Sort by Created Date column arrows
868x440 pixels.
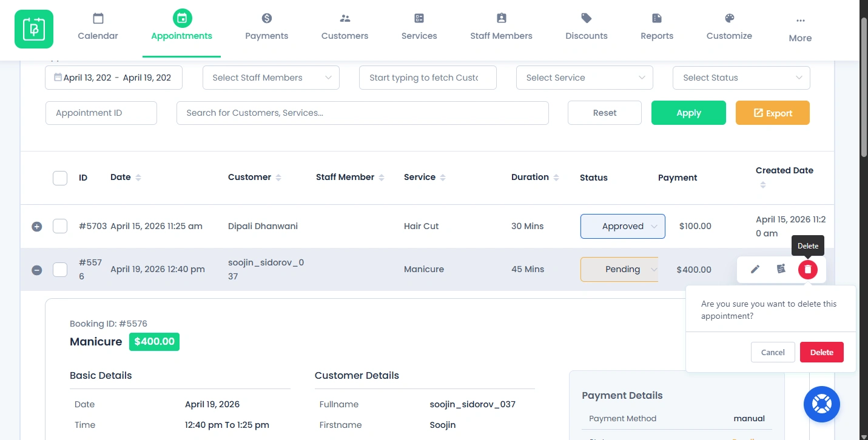tap(763, 185)
